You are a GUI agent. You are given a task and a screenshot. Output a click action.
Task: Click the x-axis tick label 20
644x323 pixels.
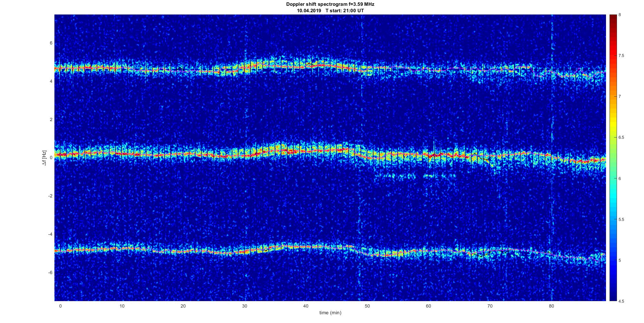pyautogui.click(x=183, y=306)
